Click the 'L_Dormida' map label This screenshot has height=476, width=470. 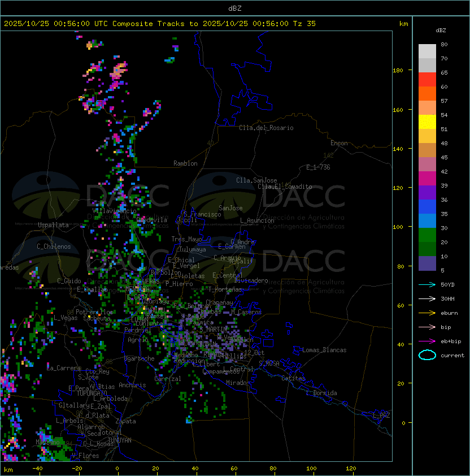tap(321, 393)
